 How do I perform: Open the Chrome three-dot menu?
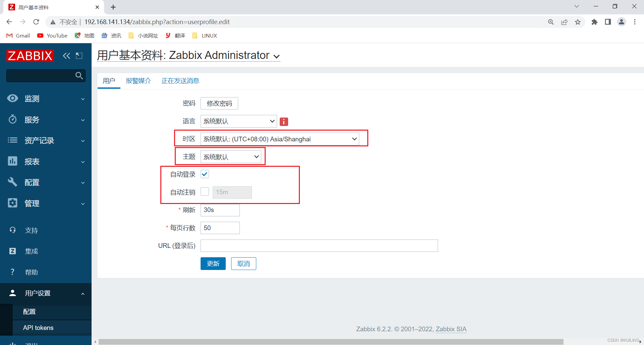(x=635, y=22)
